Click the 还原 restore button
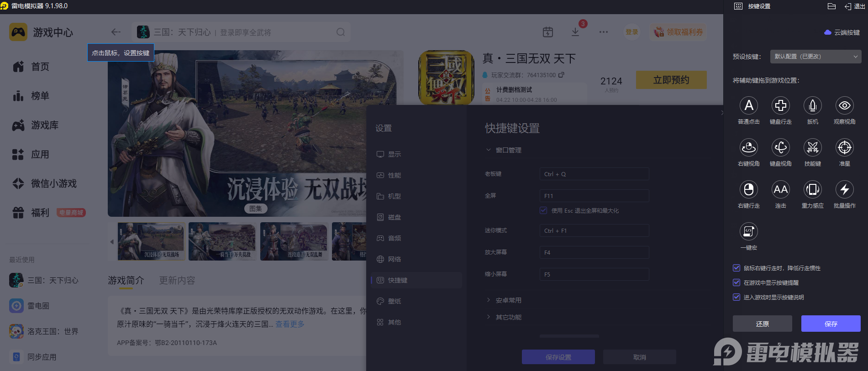Viewport: 868px width, 371px height. tap(762, 324)
